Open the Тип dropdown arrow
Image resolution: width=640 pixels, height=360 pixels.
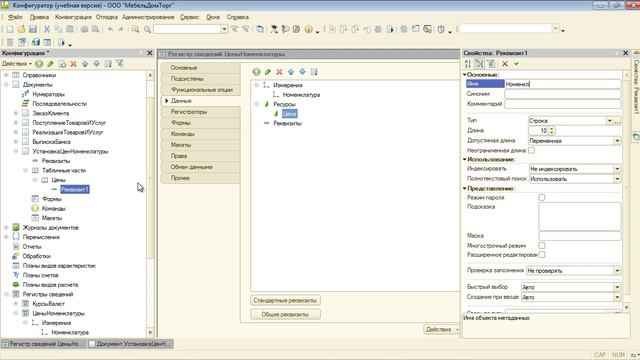(609, 121)
